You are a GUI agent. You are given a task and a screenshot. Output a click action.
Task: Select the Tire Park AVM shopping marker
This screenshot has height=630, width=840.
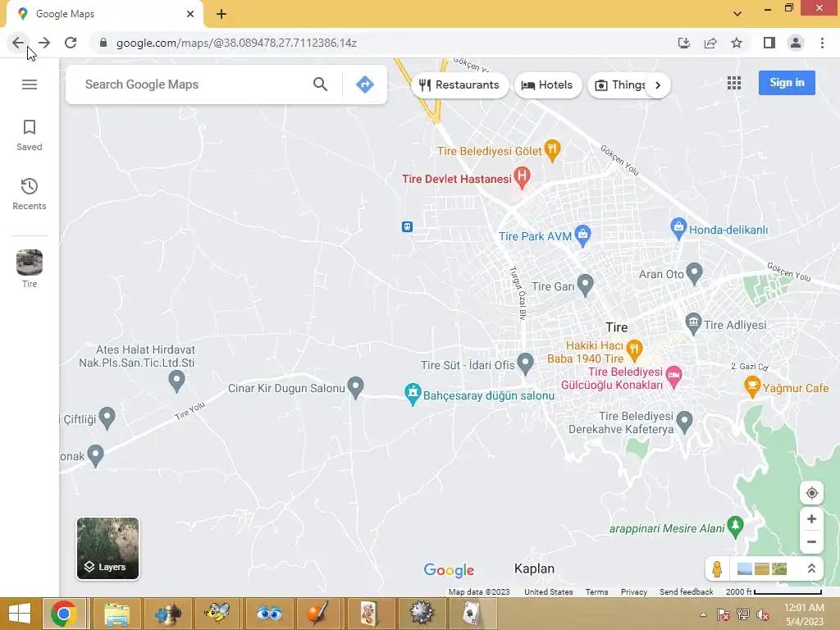(x=582, y=235)
